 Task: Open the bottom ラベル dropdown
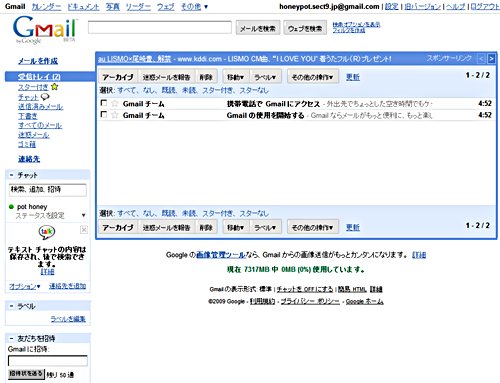[265, 228]
